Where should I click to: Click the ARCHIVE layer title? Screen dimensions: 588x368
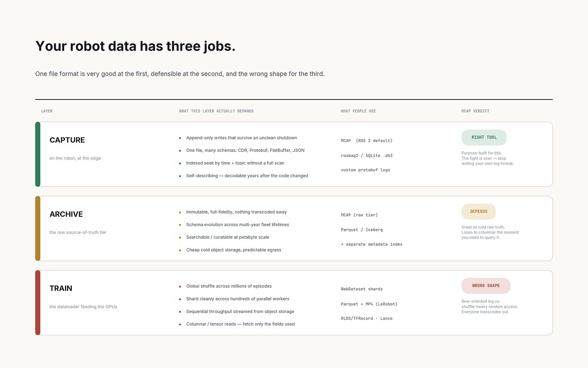click(x=66, y=214)
